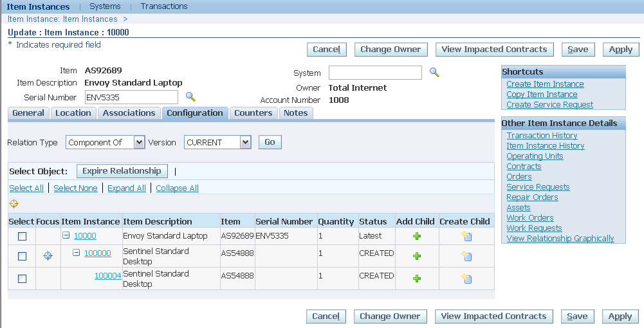Screen dimensions: 644x328
Task: Tick the checkbox for instance 10000
Action: click(22, 236)
